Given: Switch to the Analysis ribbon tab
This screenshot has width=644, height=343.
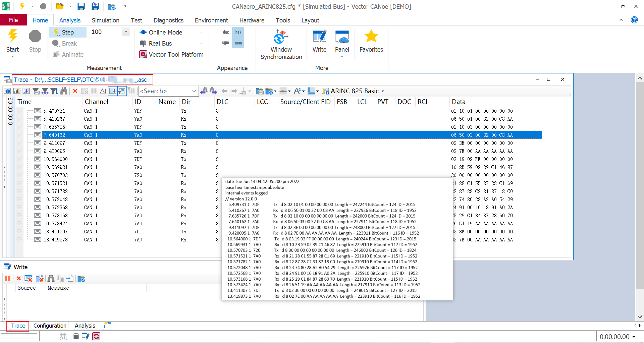Looking at the screenshot, I should [x=70, y=20].
